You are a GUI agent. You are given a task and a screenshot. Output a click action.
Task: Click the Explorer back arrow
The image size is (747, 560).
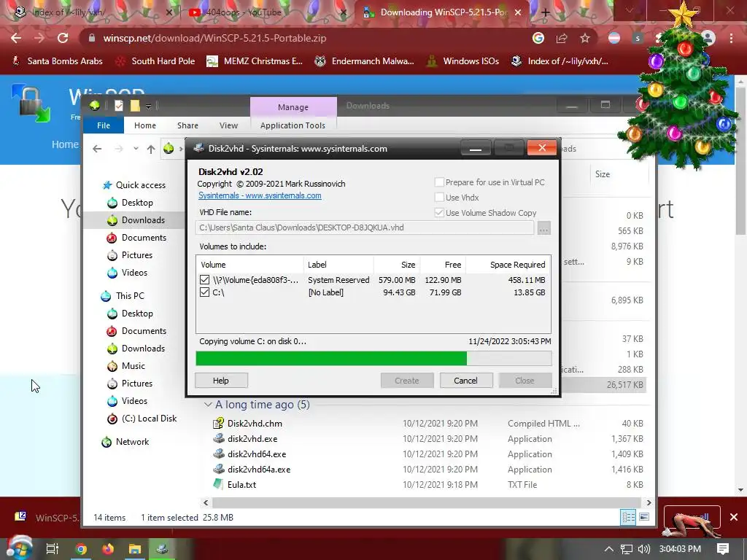tap(97, 149)
